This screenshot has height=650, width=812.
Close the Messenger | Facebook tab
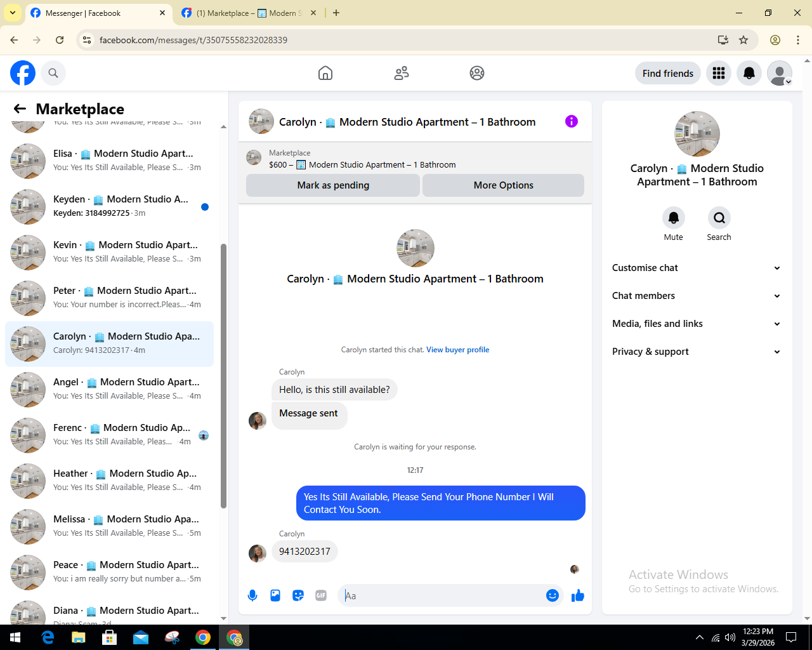pos(162,13)
